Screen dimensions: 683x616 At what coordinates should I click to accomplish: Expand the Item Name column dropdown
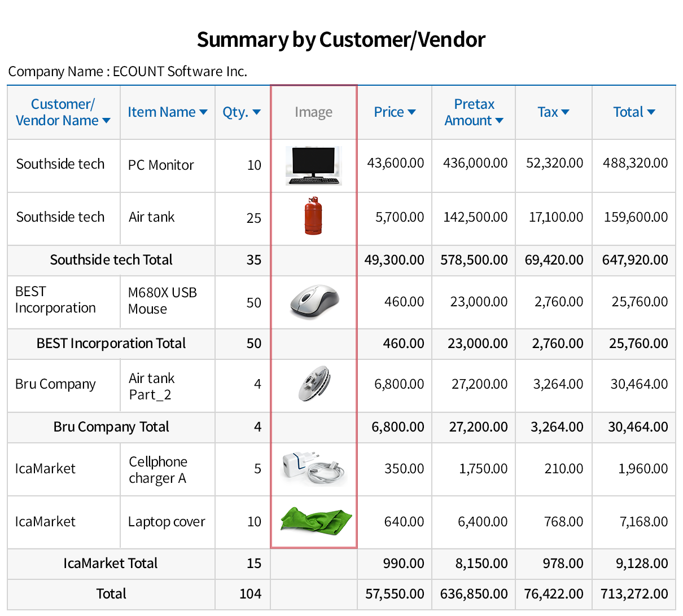coord(203,112)
